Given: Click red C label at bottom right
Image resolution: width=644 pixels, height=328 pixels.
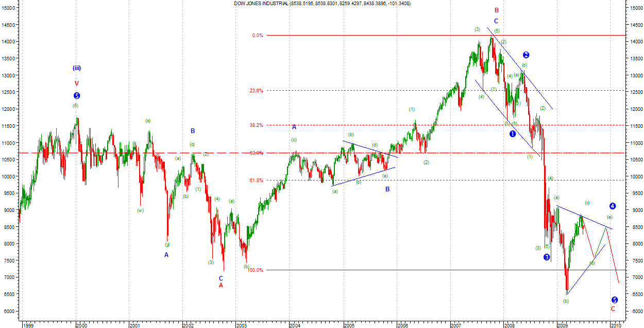Looking at the screenshot, I should (x=613, y=309).
